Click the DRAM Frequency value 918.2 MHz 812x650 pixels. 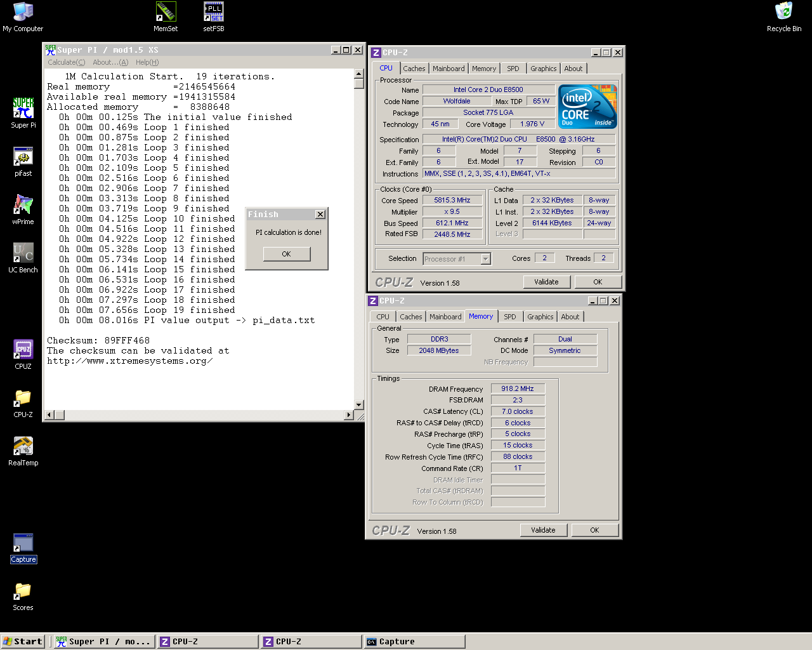[x=518, y=388]
